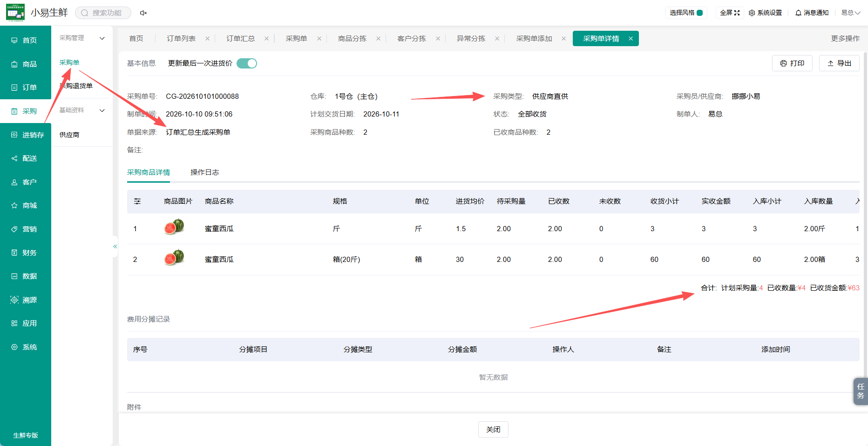Toggle 更新最后一次进货价 switch
Screen dimensions: 868x446
pos(247,63)
